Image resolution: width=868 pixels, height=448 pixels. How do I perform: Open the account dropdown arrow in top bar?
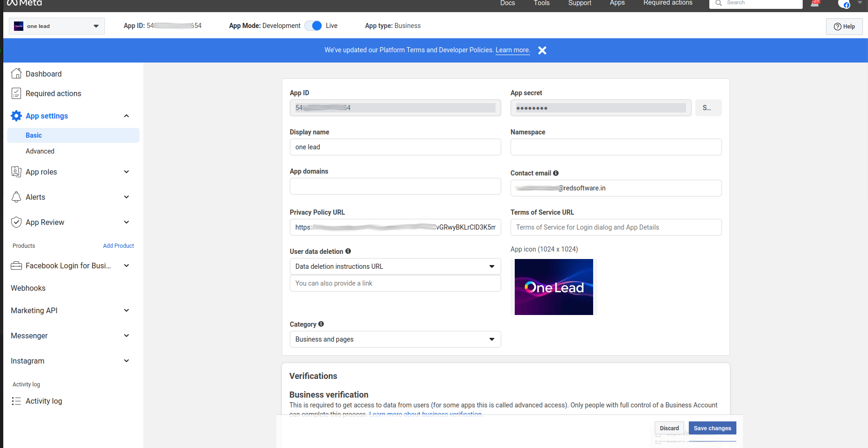pos(860,3)
